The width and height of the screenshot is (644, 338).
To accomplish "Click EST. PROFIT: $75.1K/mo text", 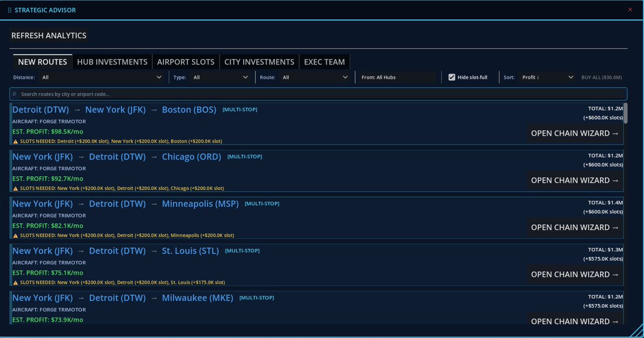I will (x=48, y=272).
